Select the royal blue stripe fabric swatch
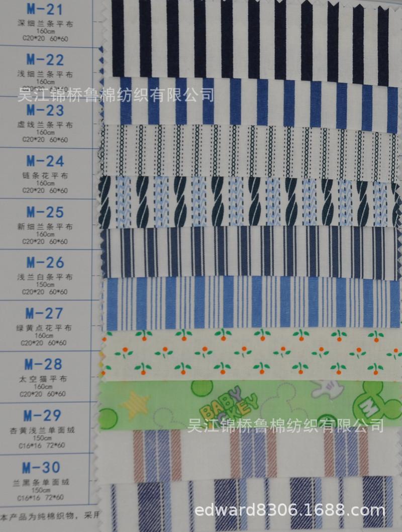This screenshot has height=532, width=402. point(250,104)
